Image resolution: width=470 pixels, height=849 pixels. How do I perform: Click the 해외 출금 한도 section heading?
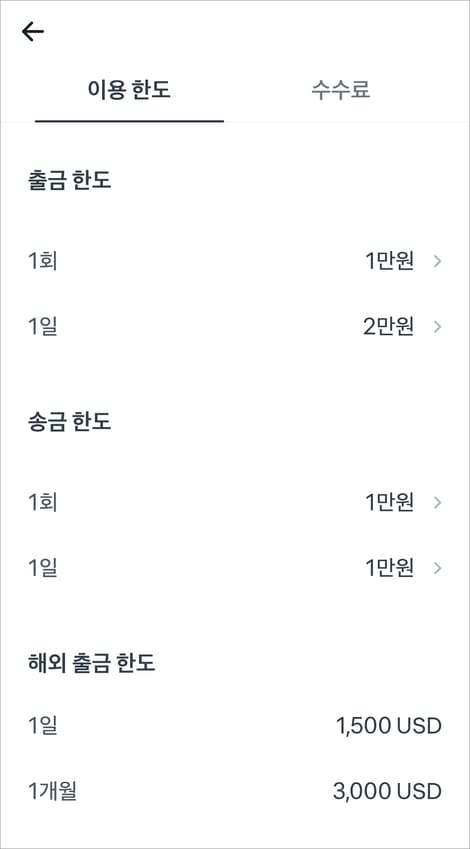(x=92, y=663)
